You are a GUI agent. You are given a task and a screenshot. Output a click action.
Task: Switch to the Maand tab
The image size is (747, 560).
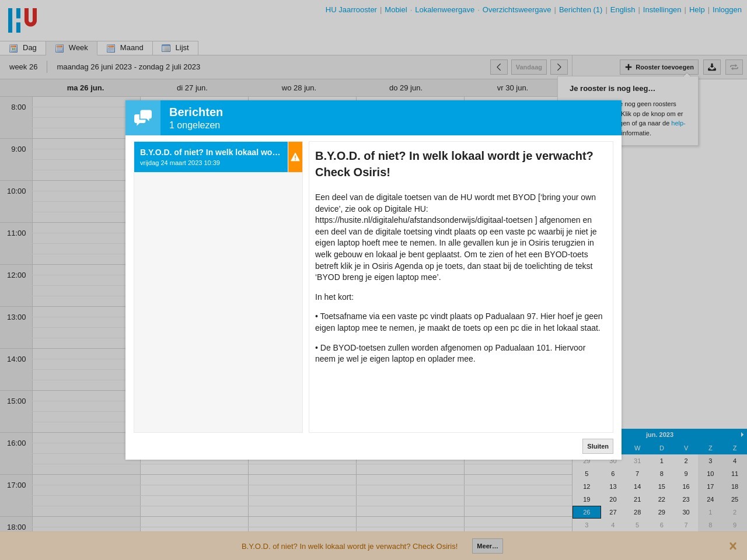[125, 48]
